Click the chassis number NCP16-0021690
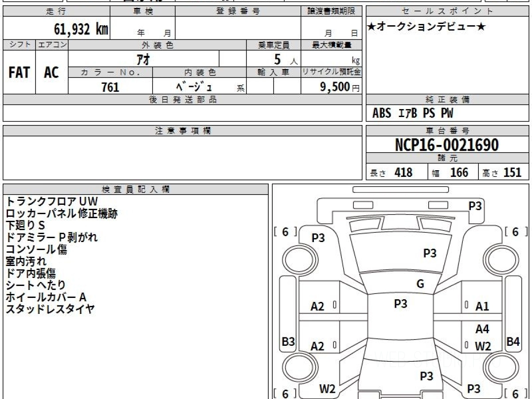Image resolution: width=532 pixels, height=399 pixels. click(x=447, y=145)
